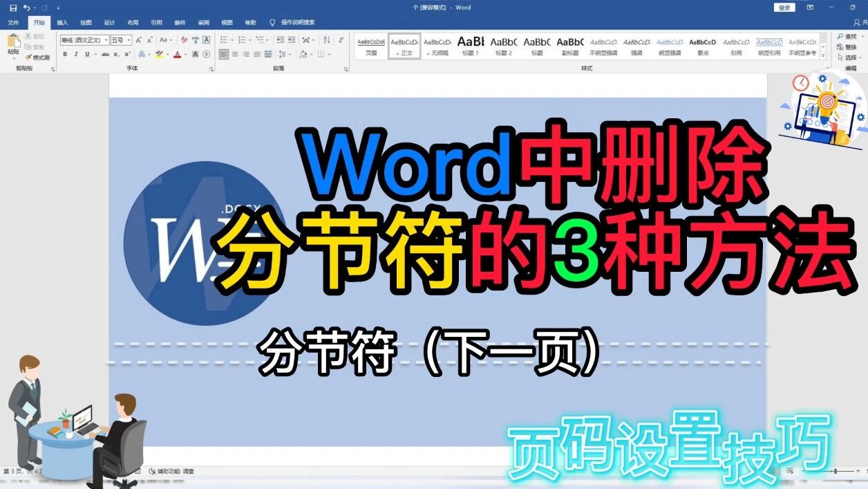Apply strikethrough (abc) formatting
The image size is (868, 489).
[106, 55]
